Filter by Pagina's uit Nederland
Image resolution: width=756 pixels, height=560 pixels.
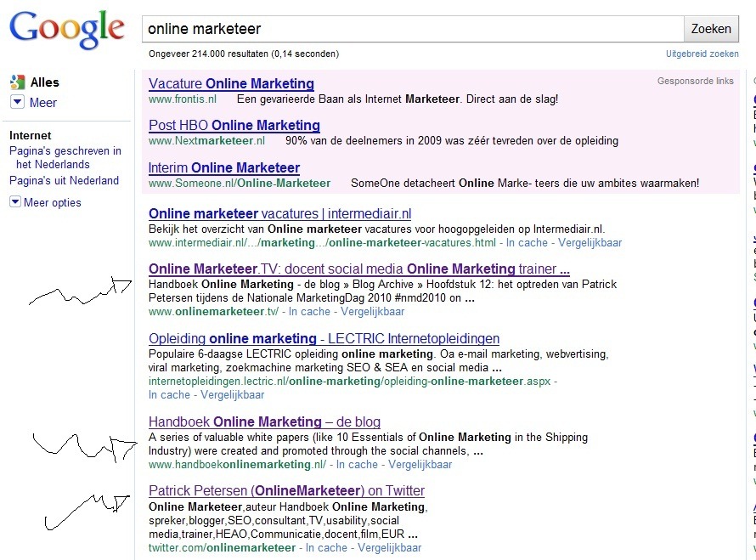tap(64, 180)
